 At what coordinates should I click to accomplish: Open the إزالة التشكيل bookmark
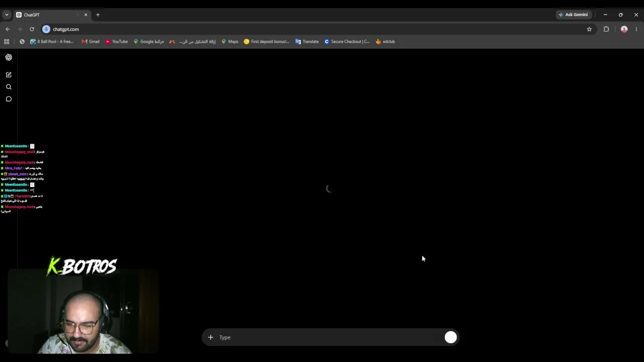point(193,42)
